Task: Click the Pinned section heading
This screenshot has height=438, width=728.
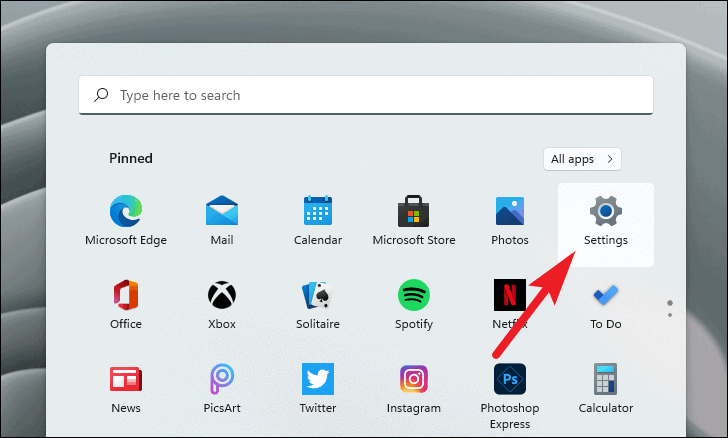Action: pos(131,158)
